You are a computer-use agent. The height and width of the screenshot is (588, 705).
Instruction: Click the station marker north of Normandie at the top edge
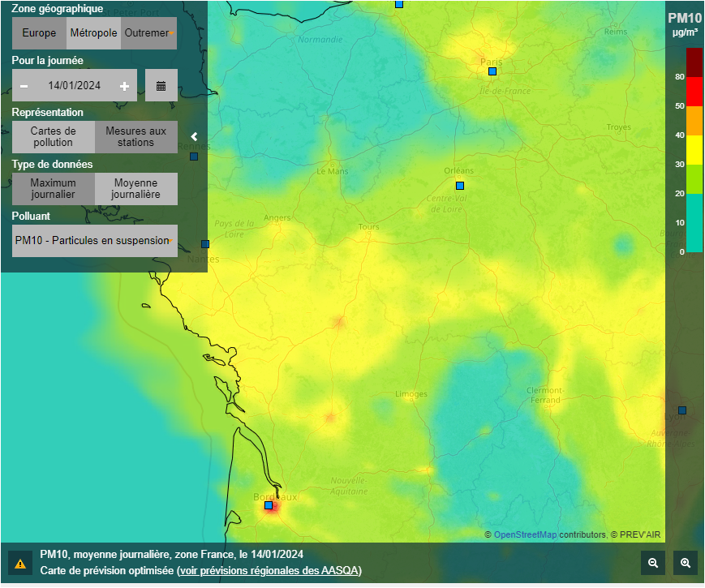(399, 4)
